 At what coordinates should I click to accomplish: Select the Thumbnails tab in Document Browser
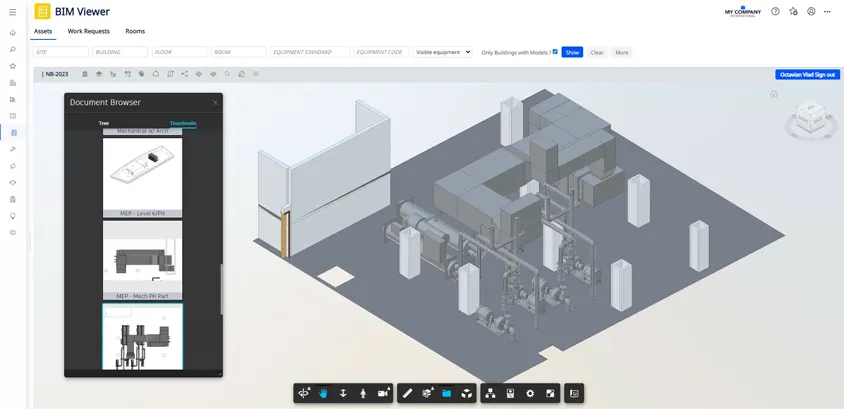[x=183, y=123]
